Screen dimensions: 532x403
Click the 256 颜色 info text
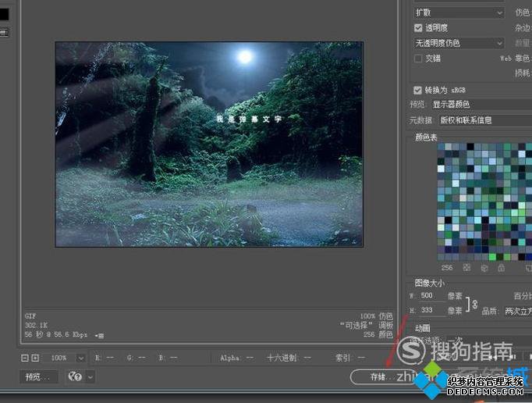click(x=378, y=335)
